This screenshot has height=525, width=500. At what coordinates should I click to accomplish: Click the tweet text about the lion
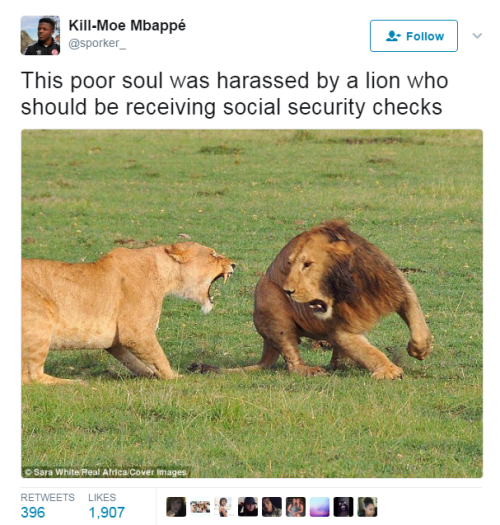pos(234,94)
